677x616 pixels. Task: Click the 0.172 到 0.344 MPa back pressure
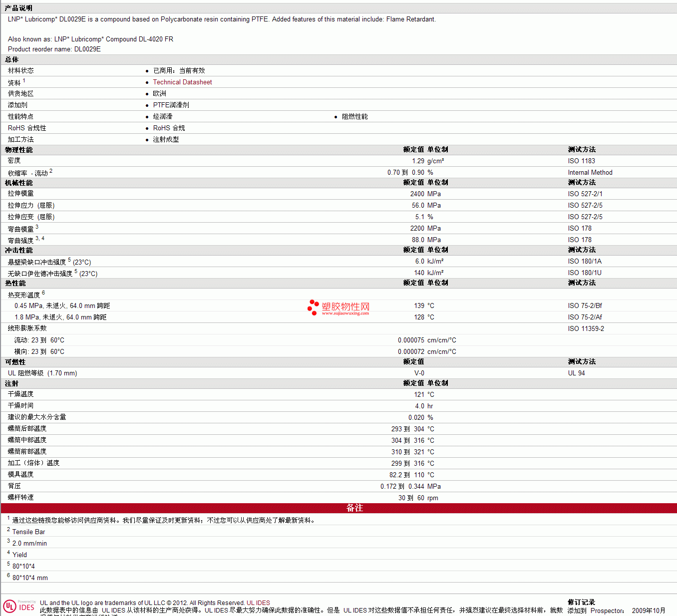click(410, 486)
